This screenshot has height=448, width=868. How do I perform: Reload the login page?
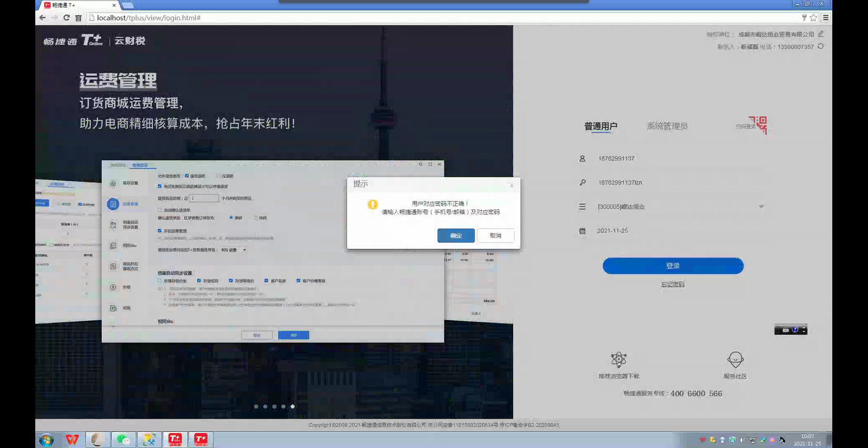tap(66, 18)
